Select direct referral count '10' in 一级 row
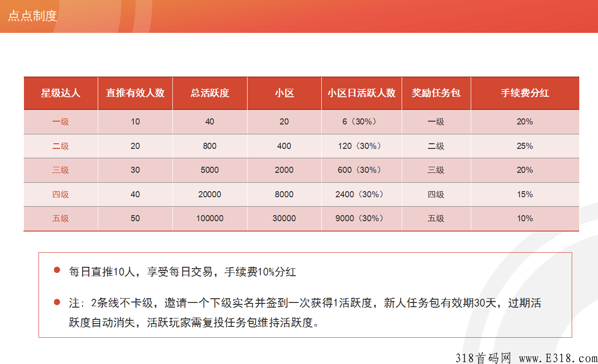Viewport: 598px width, 364px height. (x=135, y=122)
